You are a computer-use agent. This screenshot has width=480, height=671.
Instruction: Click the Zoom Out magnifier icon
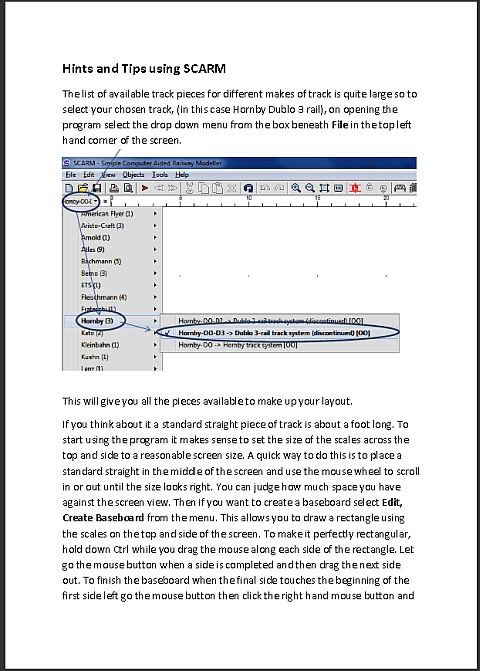point(310,188)
